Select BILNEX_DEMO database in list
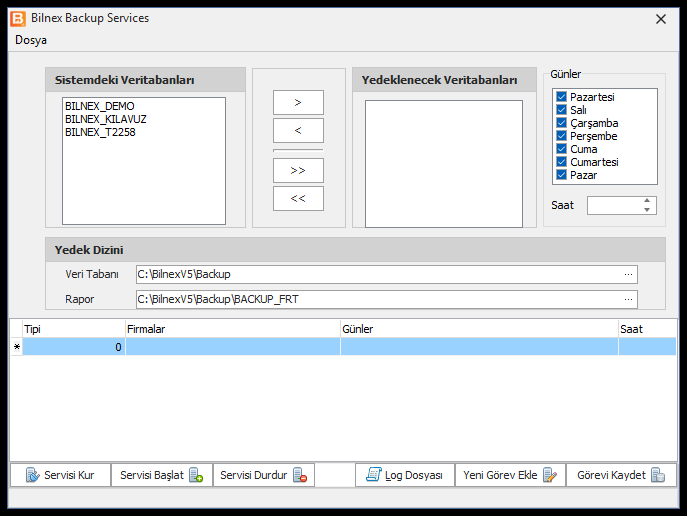Viewport: 687px width, 516px height. 100,106
